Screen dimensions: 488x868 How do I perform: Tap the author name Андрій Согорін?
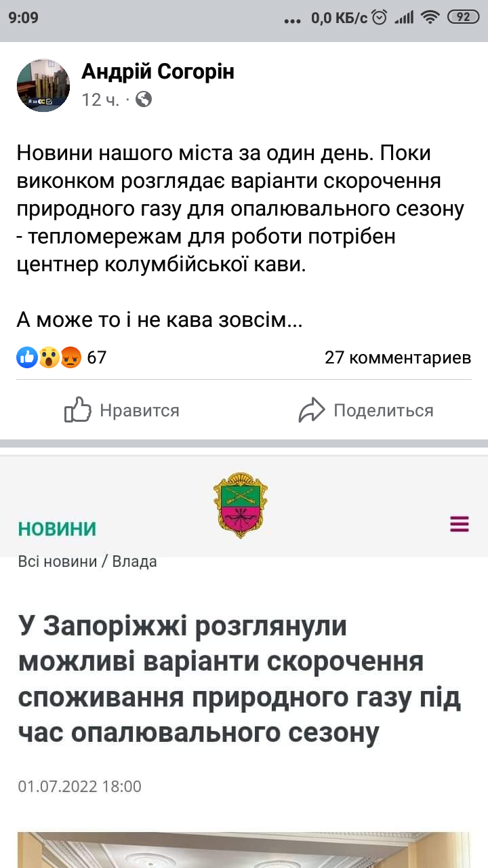(158, 71)
